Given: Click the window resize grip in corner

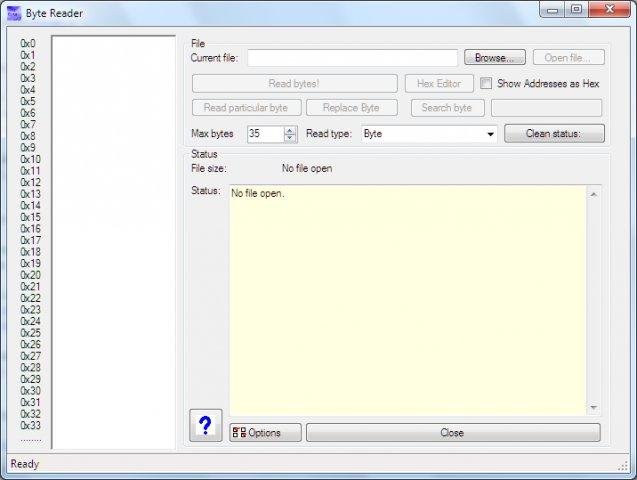Looking at the screenshot, I should pos(623,467).
